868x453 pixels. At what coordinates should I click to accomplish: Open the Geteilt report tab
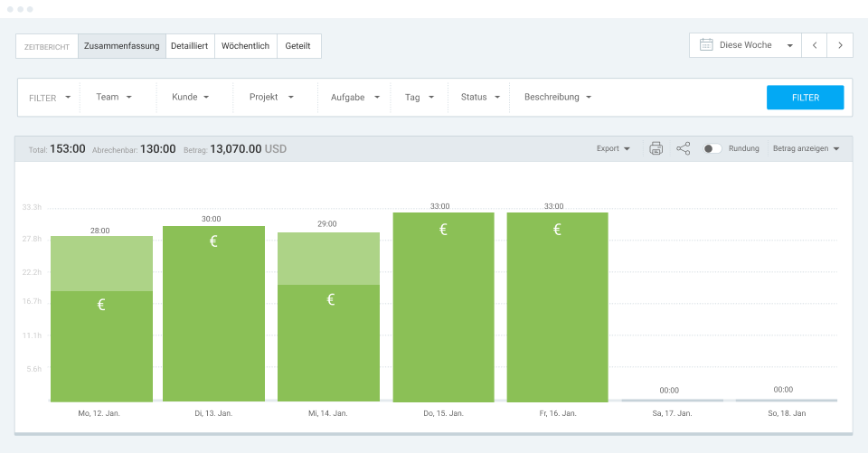[299, 46]
